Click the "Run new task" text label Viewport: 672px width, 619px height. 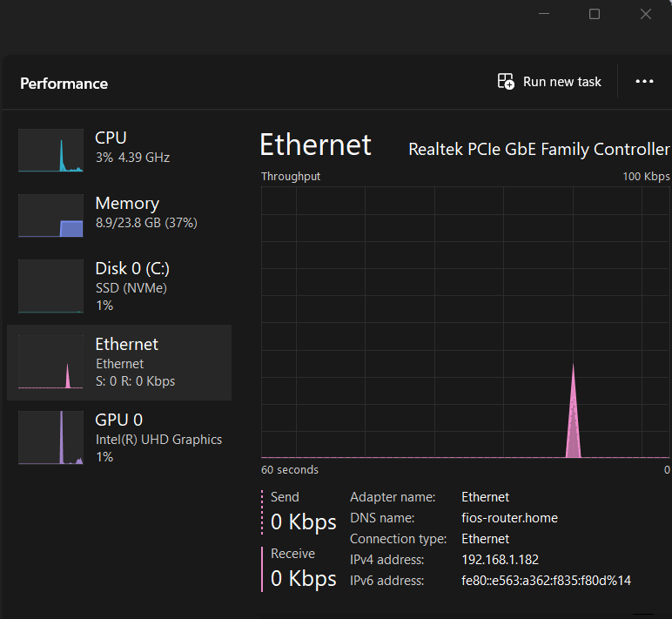point(561,82)
